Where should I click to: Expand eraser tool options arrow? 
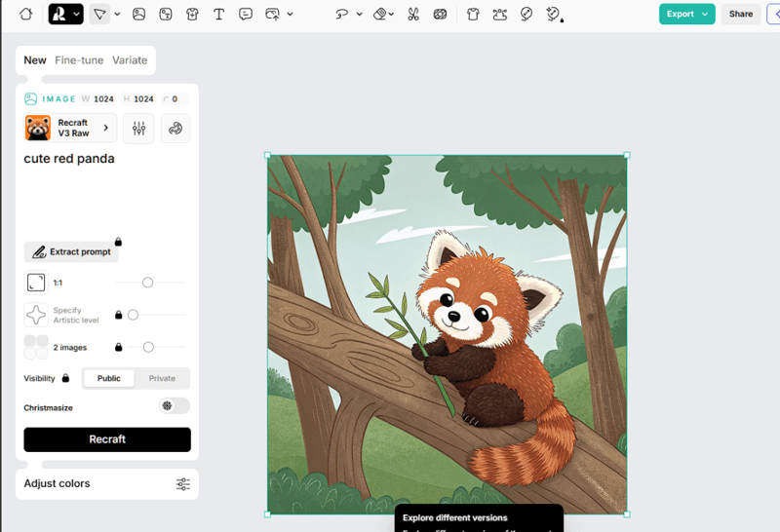(x=392, y=14)
